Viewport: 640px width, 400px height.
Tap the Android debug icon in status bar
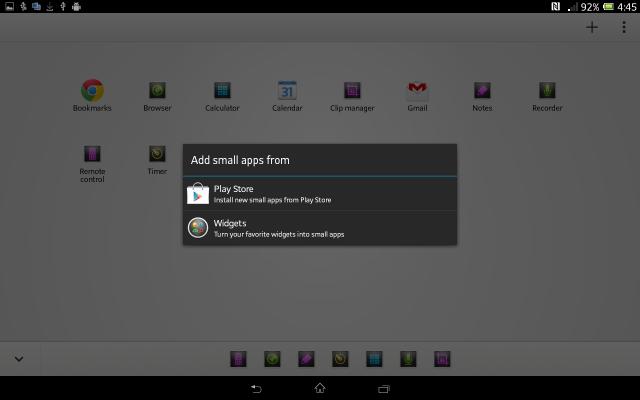tap(76, 6)
